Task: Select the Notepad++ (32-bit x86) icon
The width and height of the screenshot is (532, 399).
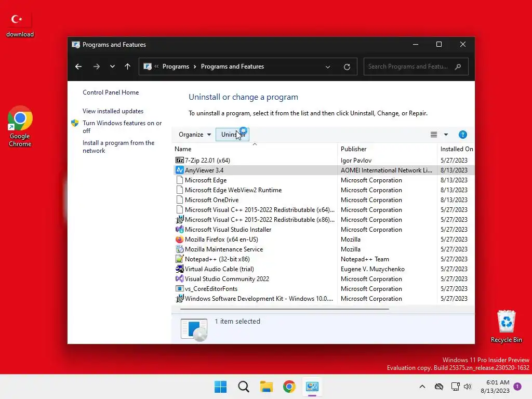Action: tap(179, 259)
